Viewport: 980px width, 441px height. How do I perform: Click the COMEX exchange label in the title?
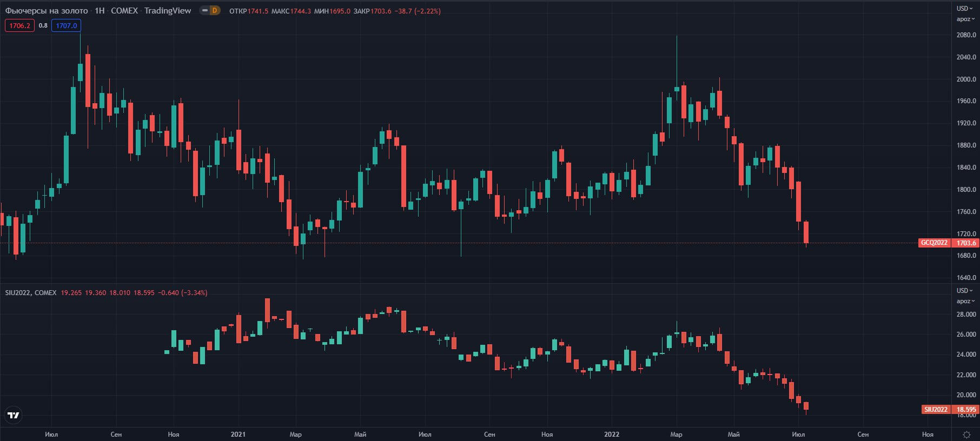124,11
